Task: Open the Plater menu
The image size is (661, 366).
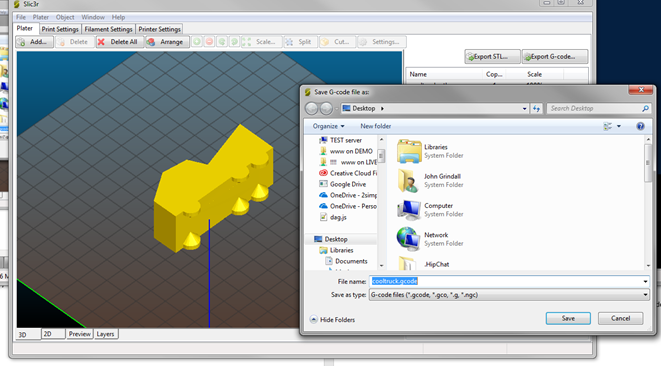Action: 40,17
